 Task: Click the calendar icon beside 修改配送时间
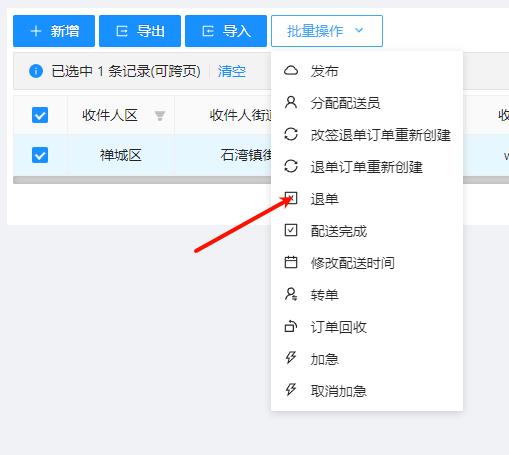[291, 262]
